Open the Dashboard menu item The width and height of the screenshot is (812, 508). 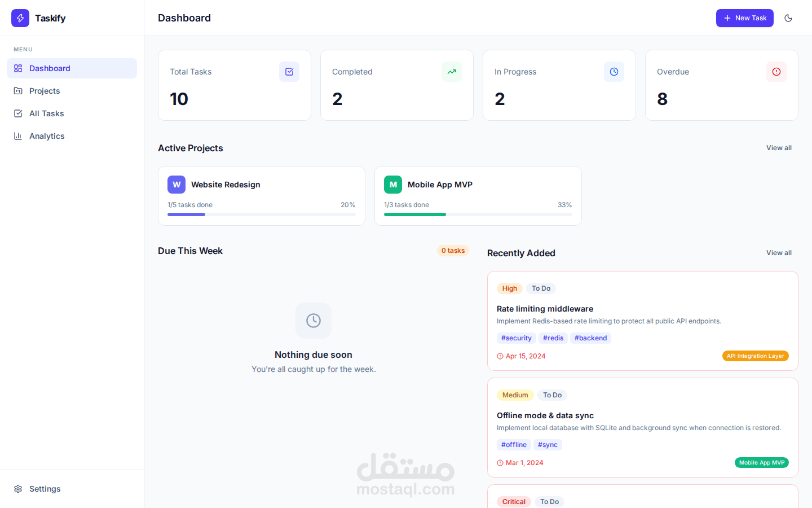click(x=72, y=68)
